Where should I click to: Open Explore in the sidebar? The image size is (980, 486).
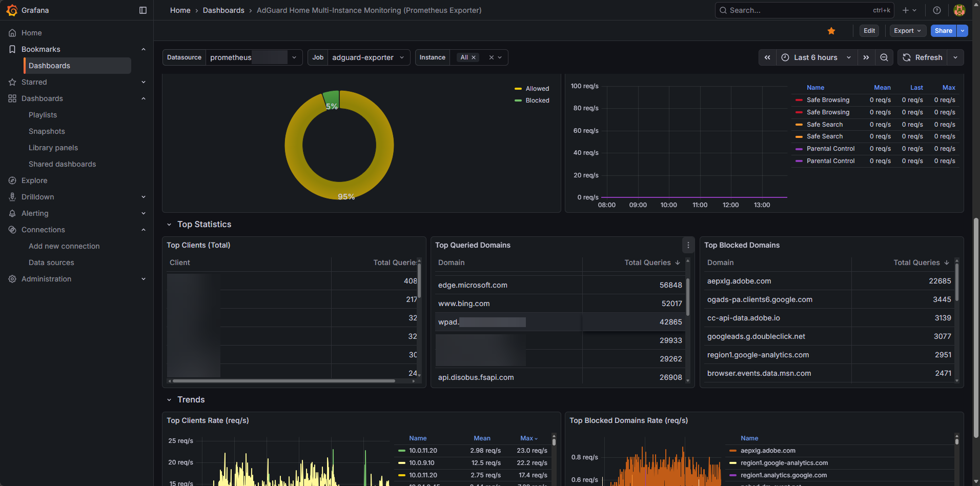coord(34,180)
